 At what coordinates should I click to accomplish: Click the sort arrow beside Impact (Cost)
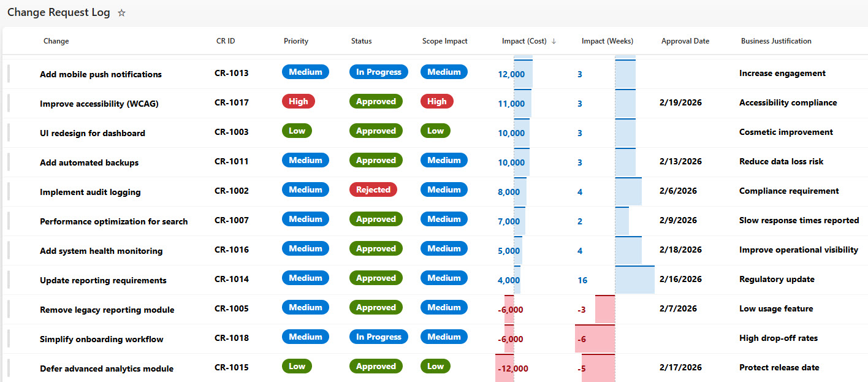pos(554,41)
